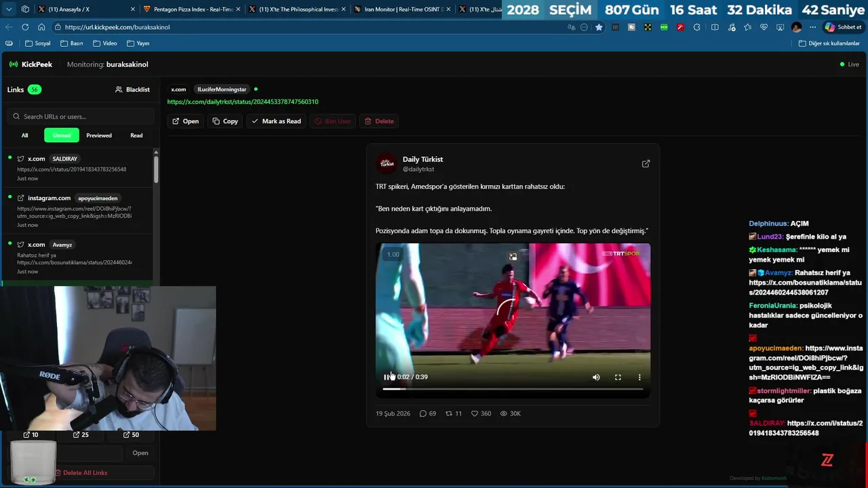Image resolution: width=868 pixels, height=488 pixels.
Task: Click the 1.00 playback speed badge
Action: click(393, 255)
